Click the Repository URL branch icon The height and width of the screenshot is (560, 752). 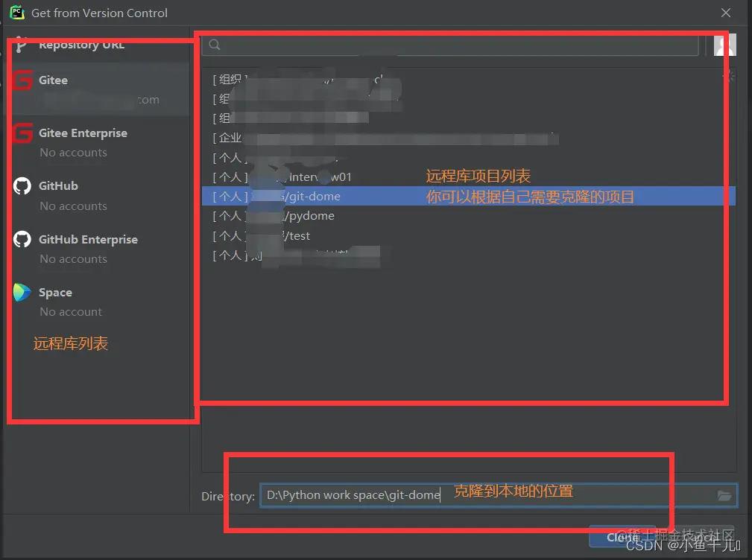coord(20,45)
